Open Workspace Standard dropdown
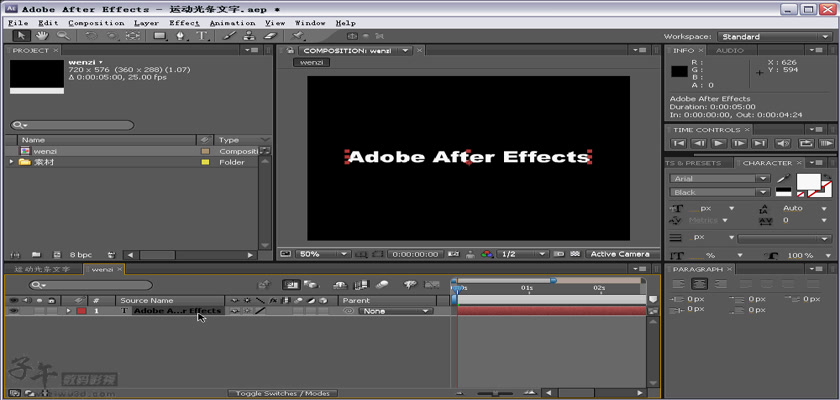This screenshot has width=840, height=400. coord(775,36)
